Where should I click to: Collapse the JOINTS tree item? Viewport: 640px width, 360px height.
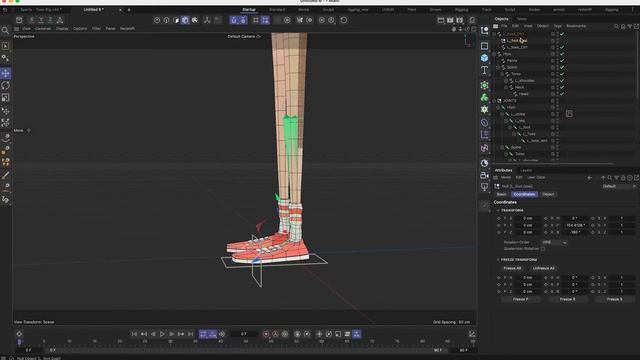pyautogui.click(x=494, y=100)
